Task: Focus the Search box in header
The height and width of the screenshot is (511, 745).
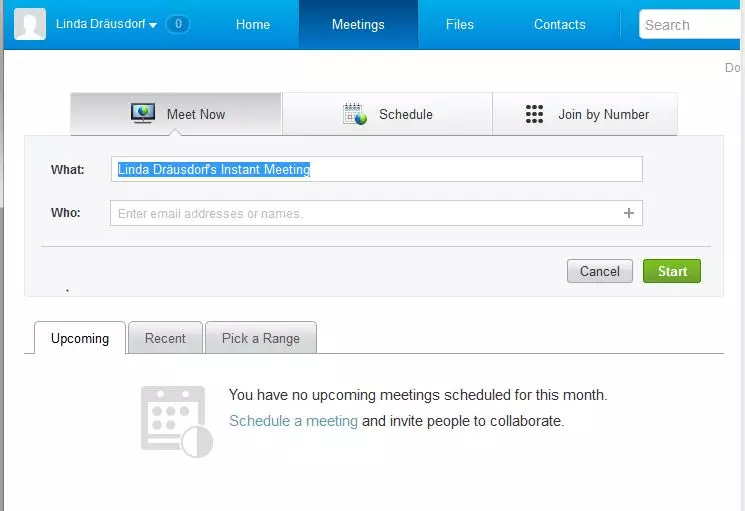Action: (x=690, y=25)
